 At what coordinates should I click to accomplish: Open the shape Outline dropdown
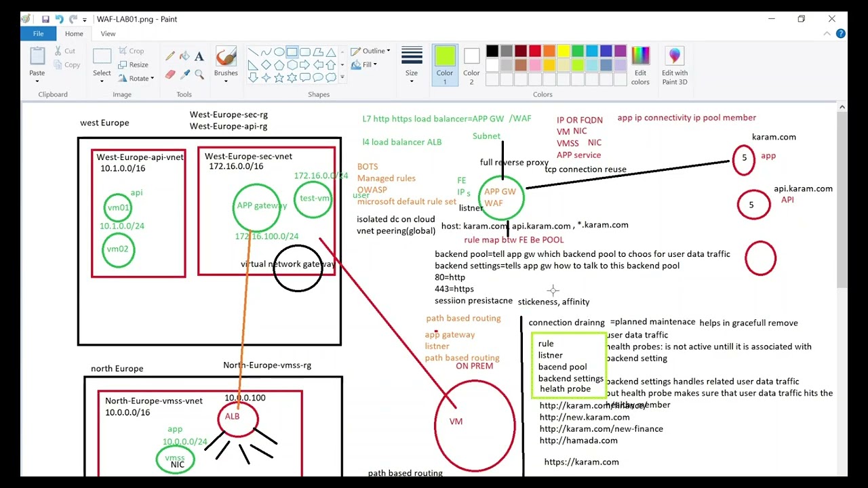370,51
